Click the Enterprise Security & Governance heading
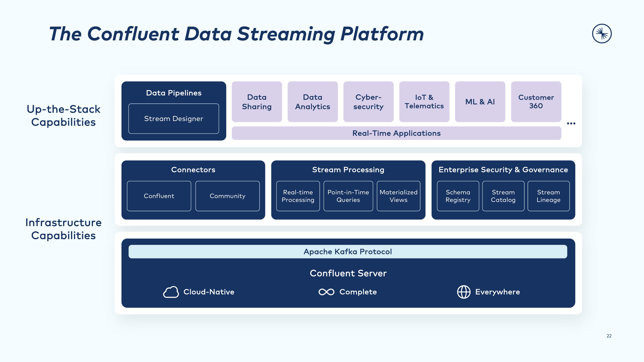 pyautogui.click(x=503, y=170)
